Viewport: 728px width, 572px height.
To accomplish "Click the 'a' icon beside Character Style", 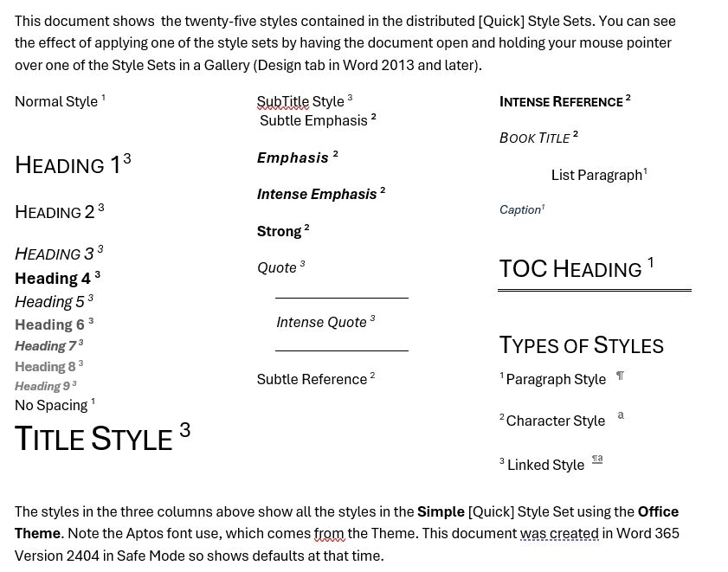I will pos(621,415).
